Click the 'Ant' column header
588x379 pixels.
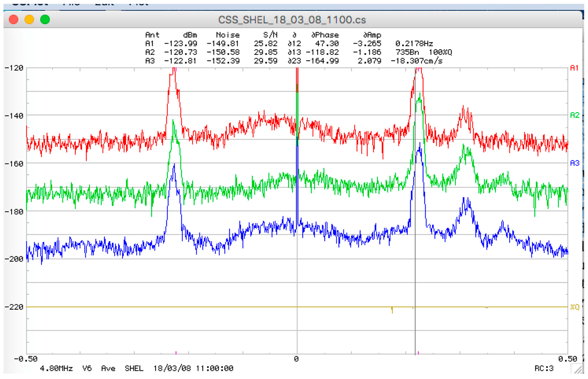click(152, 35)
